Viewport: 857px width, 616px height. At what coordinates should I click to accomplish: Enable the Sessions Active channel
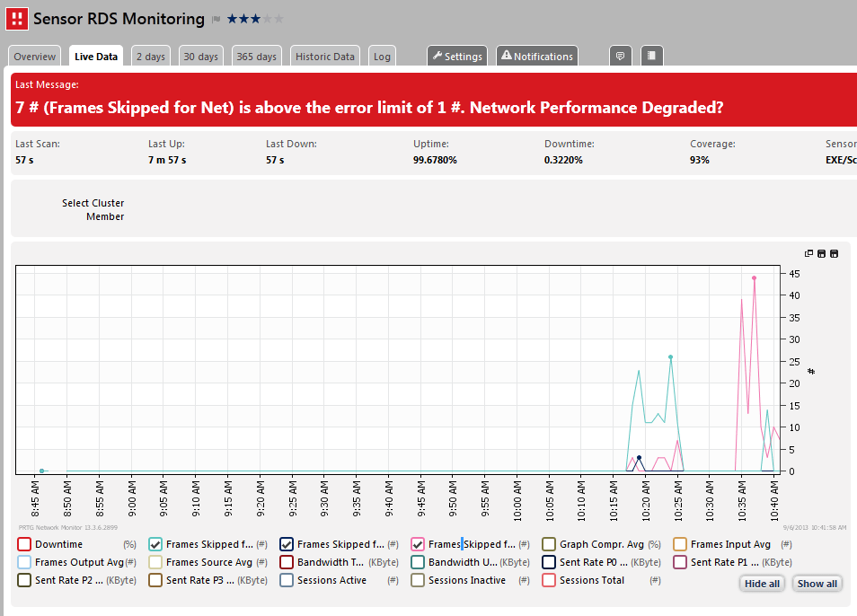click(x=287, y=580)
